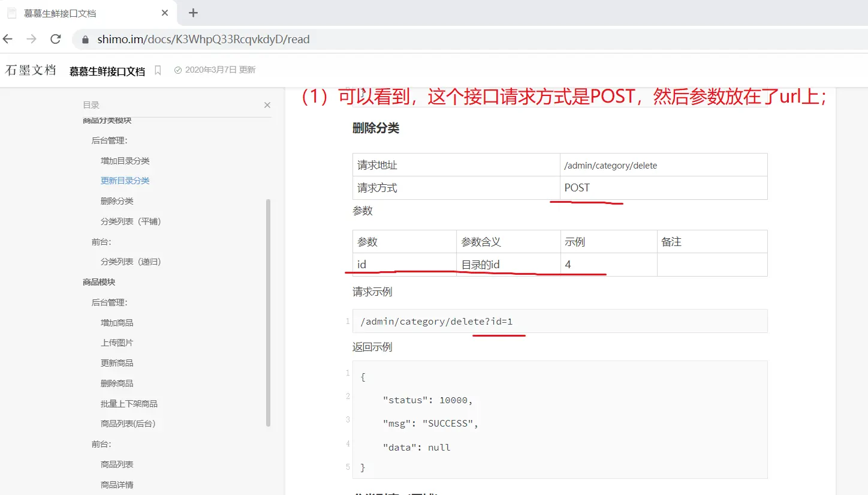Reload the page with refresh icon
Screen dimensions: 868x495
click(x=56, y=40)
